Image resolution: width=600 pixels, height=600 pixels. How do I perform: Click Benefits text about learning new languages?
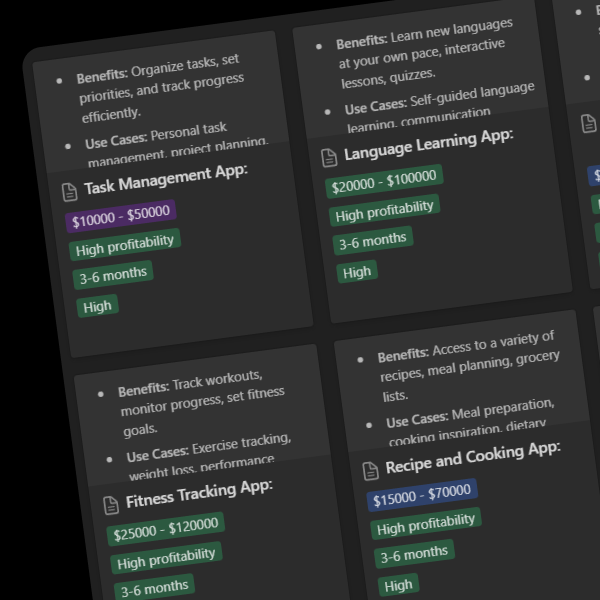coord(424,54)
